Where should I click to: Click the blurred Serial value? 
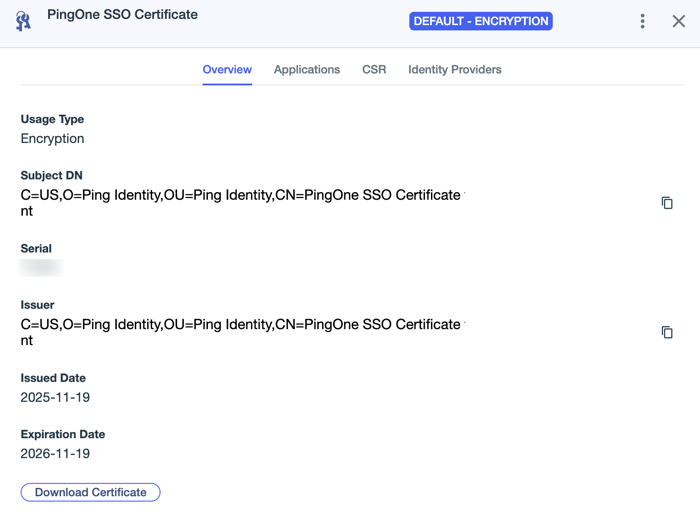[x=41, y=268]
